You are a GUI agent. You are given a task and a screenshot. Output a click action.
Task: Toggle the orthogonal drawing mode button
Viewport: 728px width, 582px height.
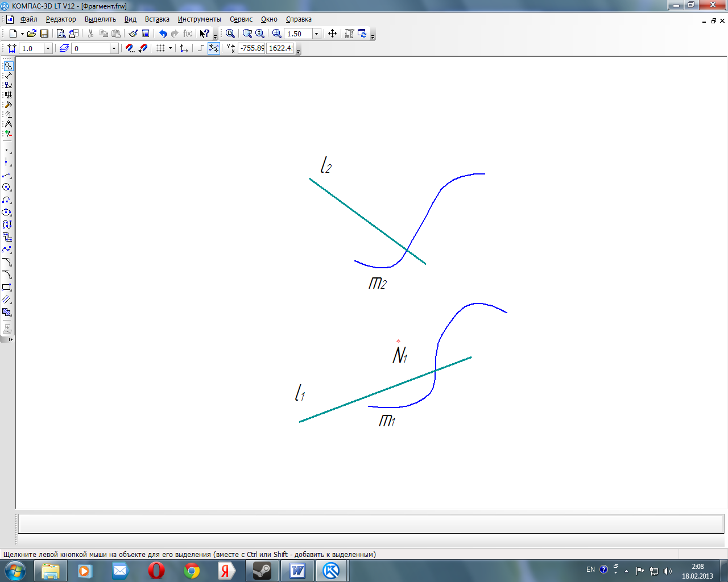[200, 48]
